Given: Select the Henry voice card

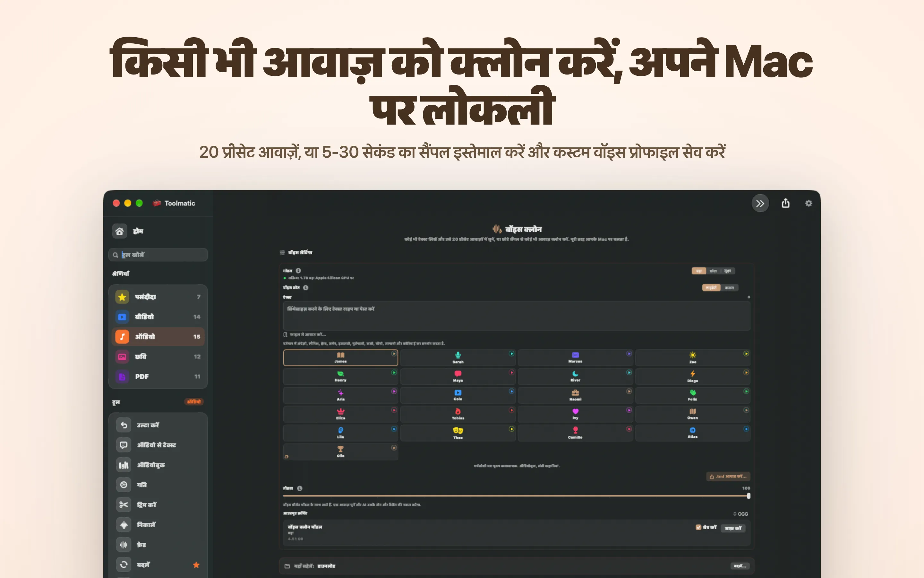Looking at the screenshot, I should click(x=341, y=376).
